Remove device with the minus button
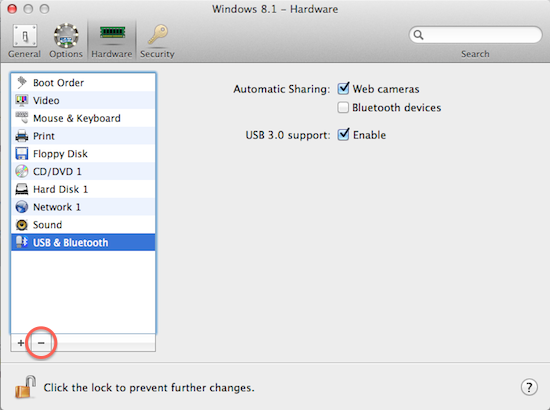This screenshot has width=550, height=410. point(41,343)
